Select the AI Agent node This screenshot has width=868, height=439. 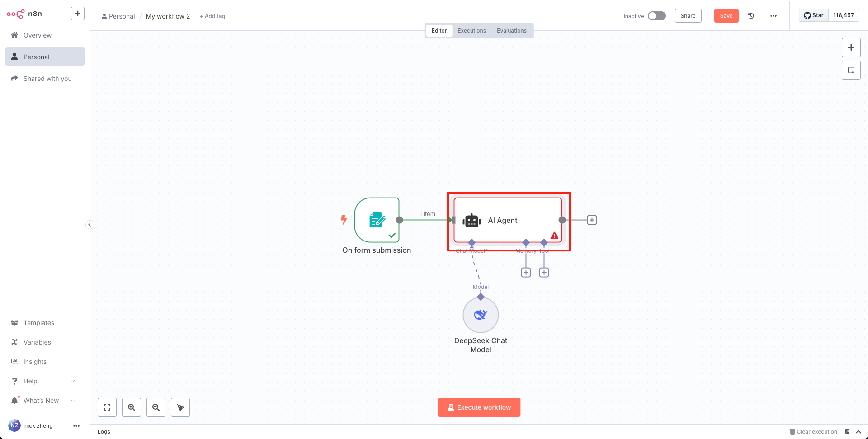point(508,220)
